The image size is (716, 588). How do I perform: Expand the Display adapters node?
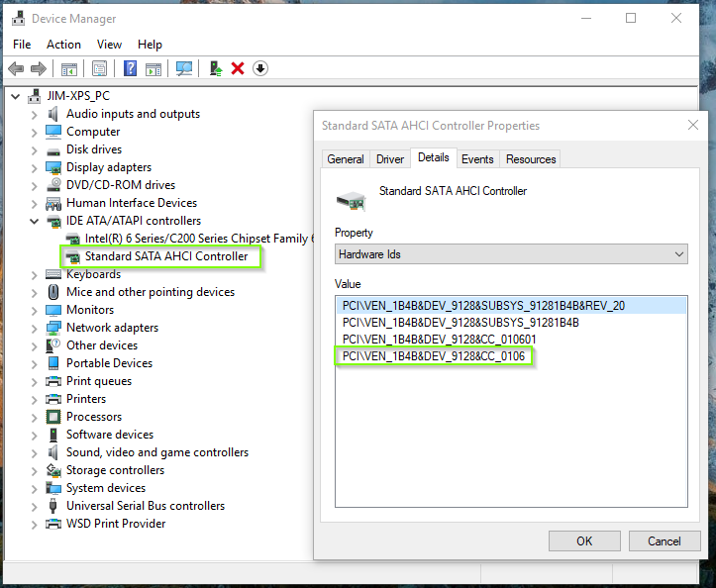point(35,167)
